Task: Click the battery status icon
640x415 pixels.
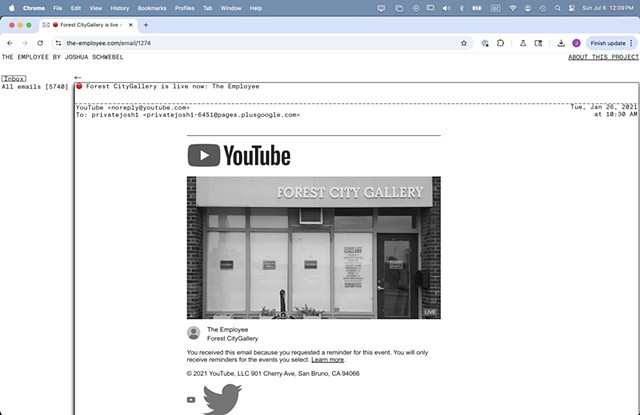Action: pyautogui.click(x=477, y=8)
